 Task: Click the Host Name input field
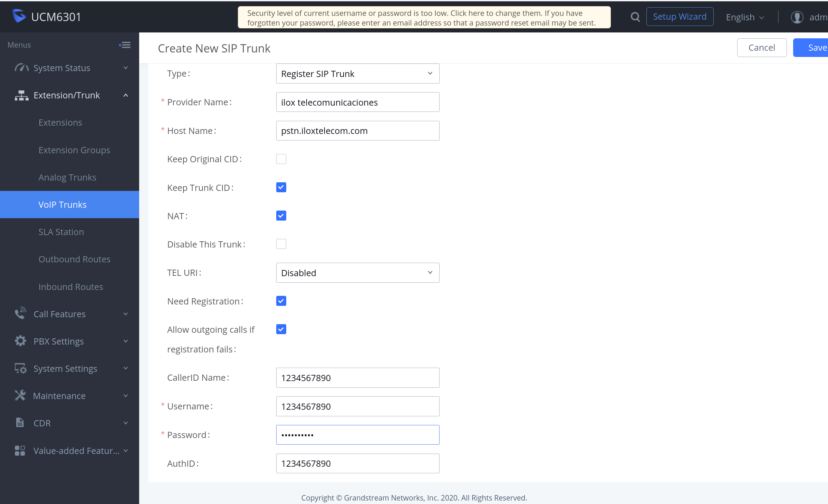click(357, 130)
